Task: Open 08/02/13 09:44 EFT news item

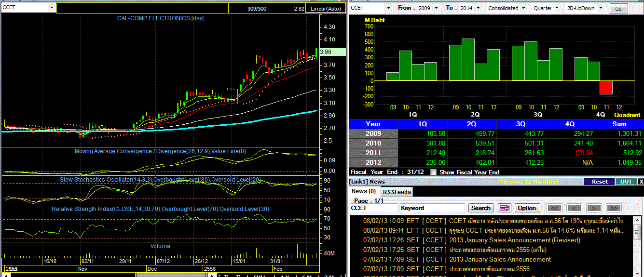Action: (494, 230)
